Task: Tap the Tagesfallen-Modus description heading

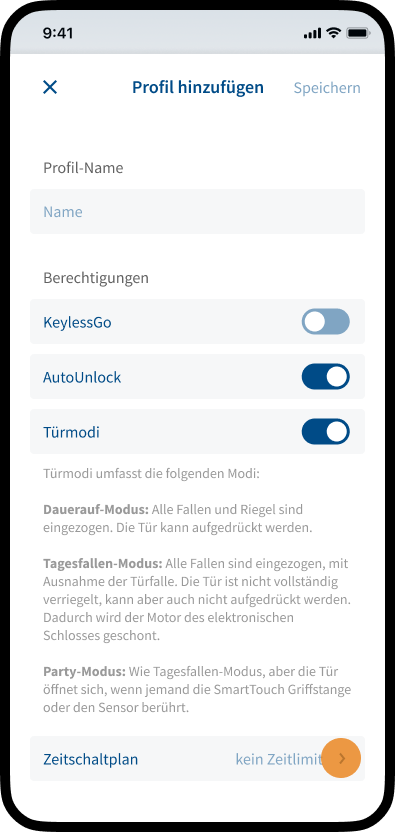Action: pos(102,564)
